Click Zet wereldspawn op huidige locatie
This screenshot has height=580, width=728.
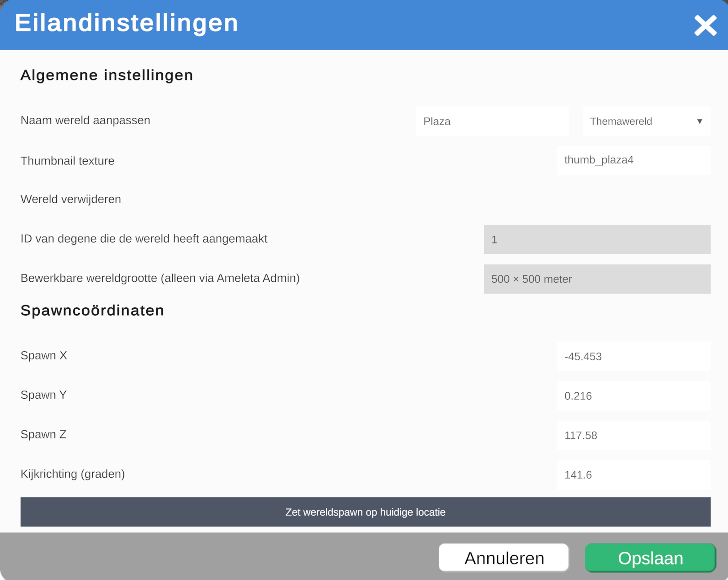pyautogui.click(x=366, y=512)
